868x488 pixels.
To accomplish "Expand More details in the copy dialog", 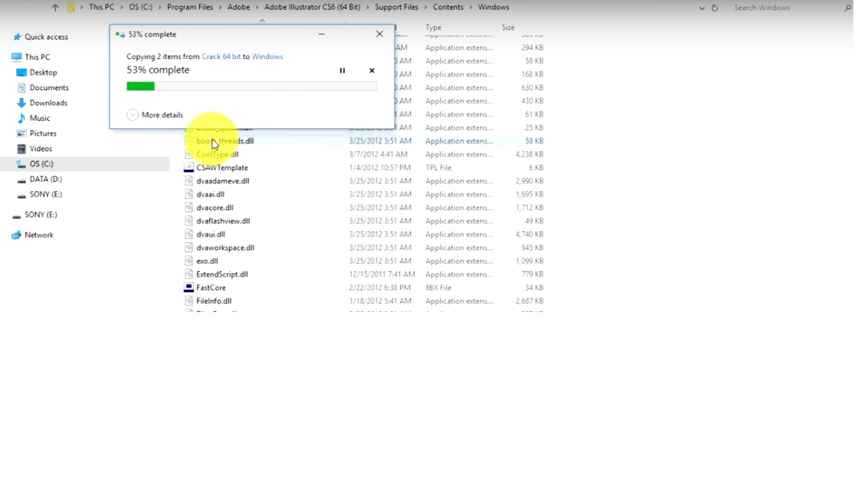I will tap(155, 115).
